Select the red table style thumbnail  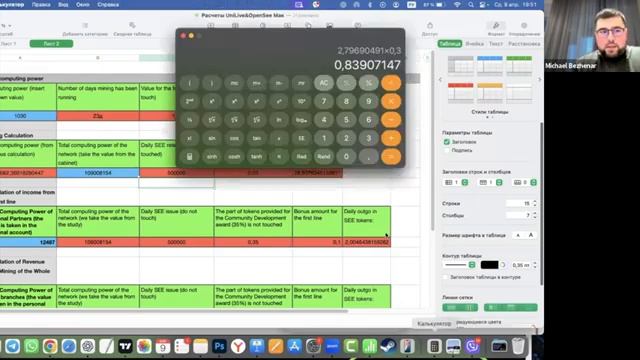point(460,93)
